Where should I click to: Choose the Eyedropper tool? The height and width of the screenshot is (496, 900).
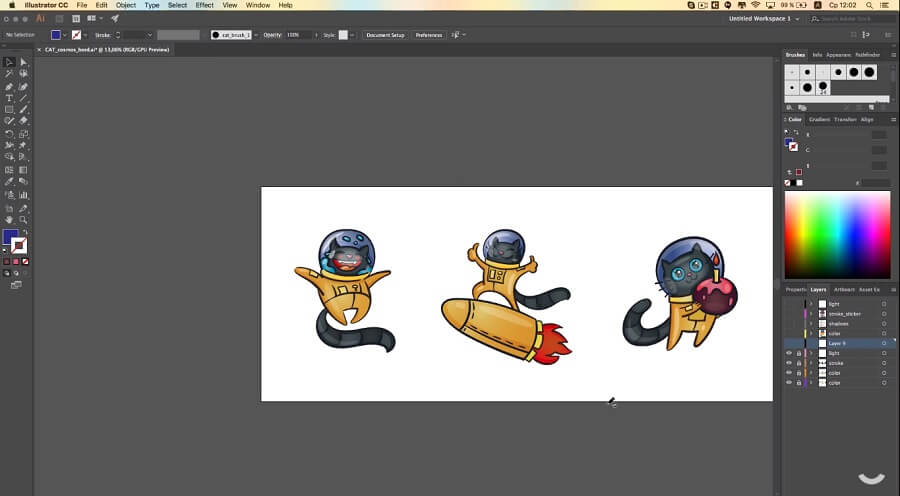pos(9,182)
